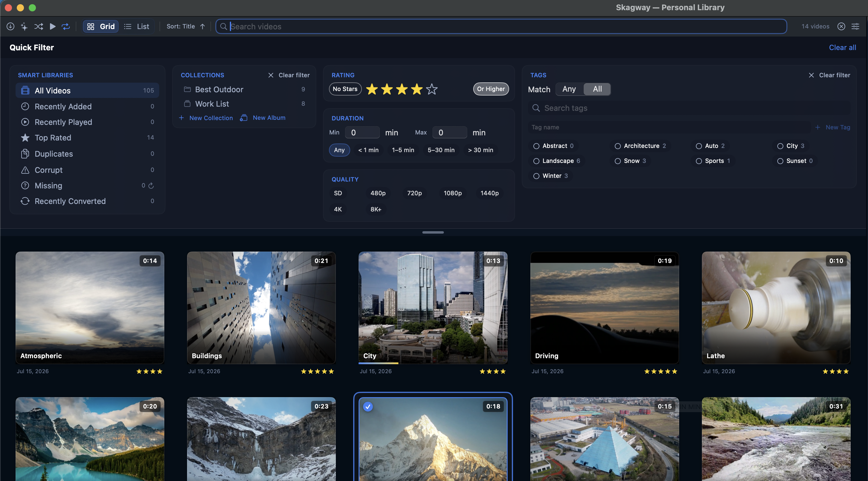Viewport: 868px width, 481px height.
Task: Select the 5–30 min duration chip
Action: [x=441, y=150]
